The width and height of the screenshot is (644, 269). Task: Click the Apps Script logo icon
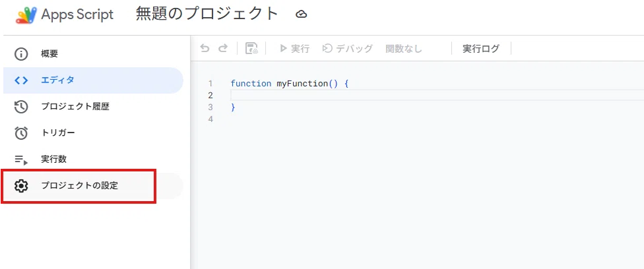pos(26,15)
